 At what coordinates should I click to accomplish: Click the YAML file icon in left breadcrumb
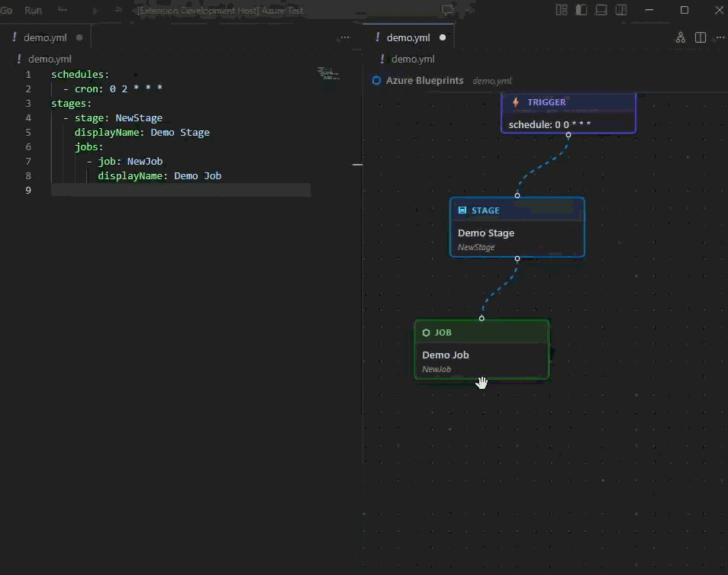[x=19, y=59]
